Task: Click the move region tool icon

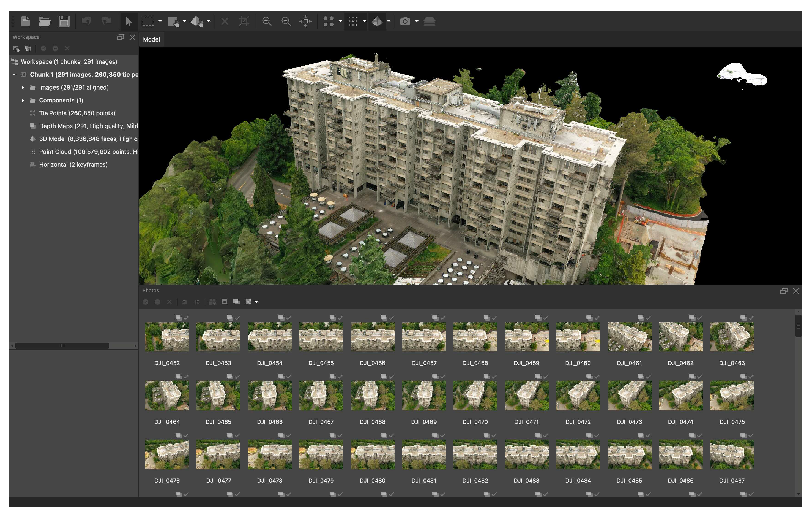Action: [173, 21]
